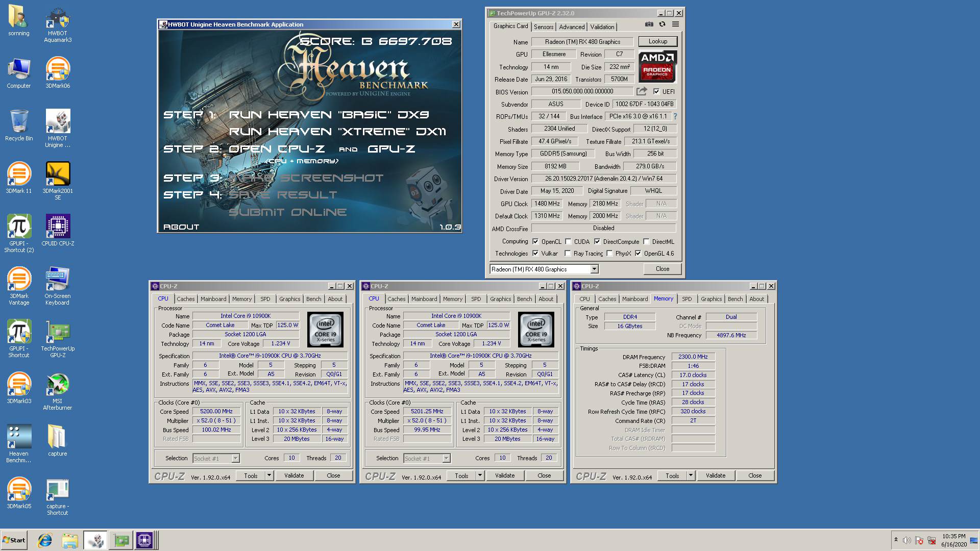Open HWBOT Aquamark3 desktop shortcut

click(58, 24)
